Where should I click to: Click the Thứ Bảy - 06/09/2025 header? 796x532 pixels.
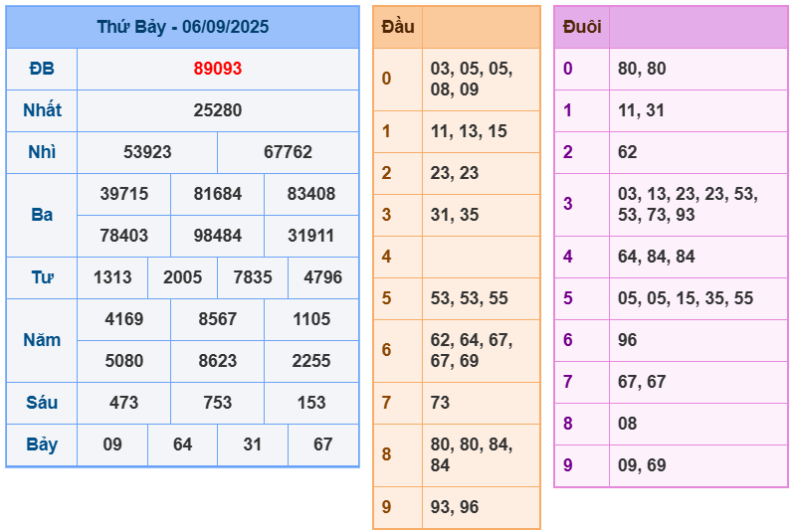(182, 27)
